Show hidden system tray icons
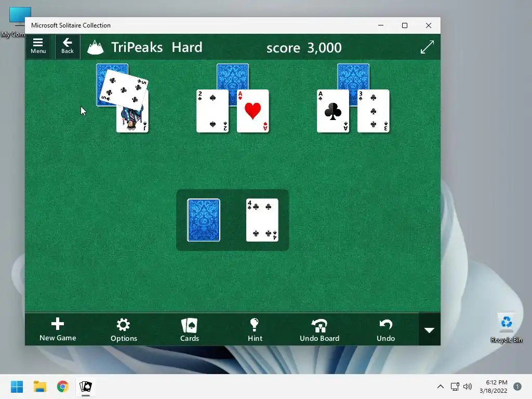This screenshot has width=532, height=399. click(441, 387)
